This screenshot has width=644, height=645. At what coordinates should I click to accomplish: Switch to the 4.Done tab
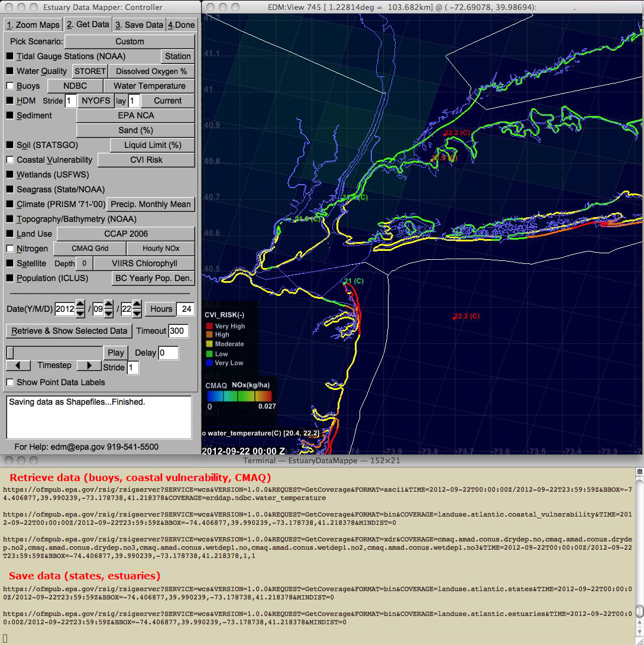coord(181,25)
